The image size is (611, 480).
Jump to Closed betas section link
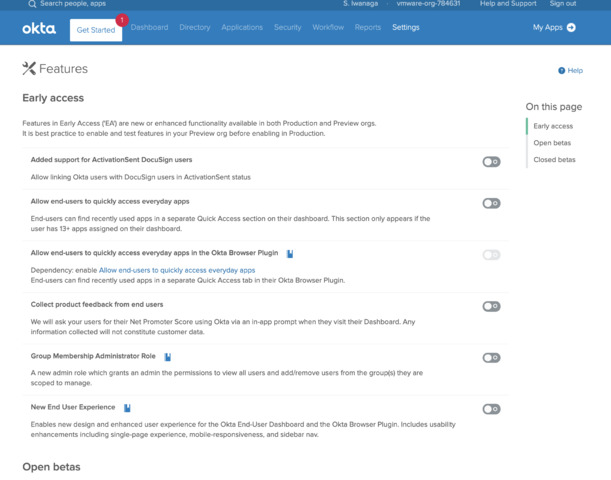(x=554, y=160)
